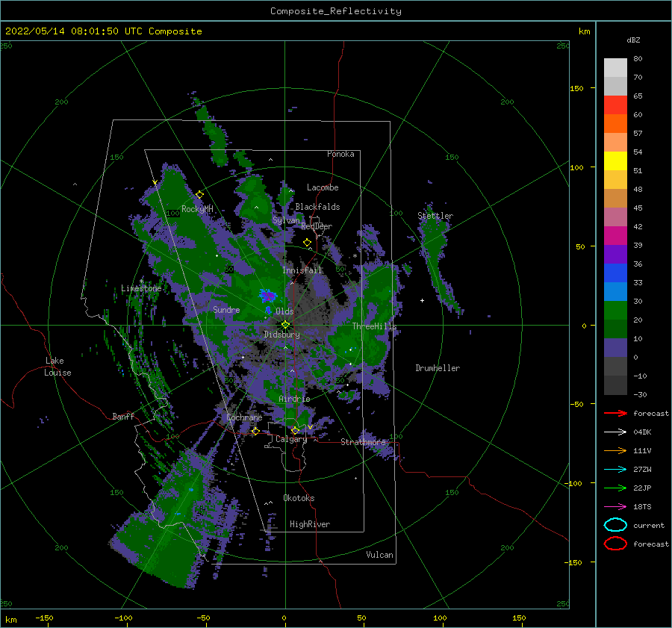Click the RockyMH label
This screenshot has height=628, width=672.
[197, 209]
